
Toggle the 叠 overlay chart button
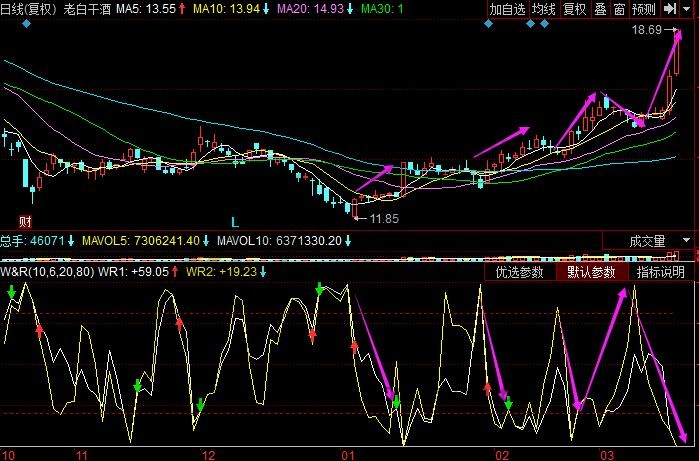(600, 9)
